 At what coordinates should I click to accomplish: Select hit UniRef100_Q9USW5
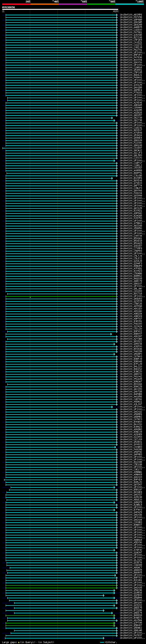pyautogui.click(x=131, y=22)
